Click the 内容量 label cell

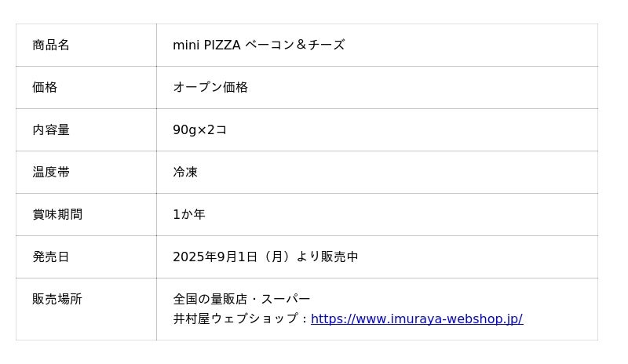51,129
